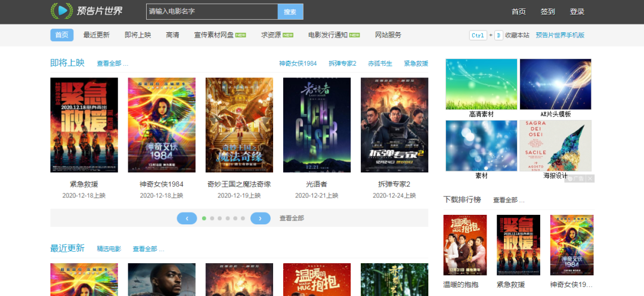Click the 预告片世界 logo icon
The height and width of the screenshot is (296, 644).
61,11
